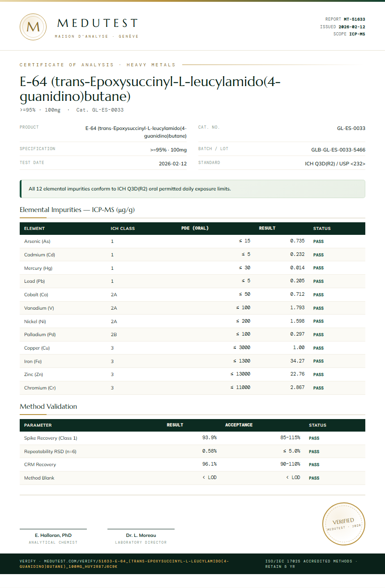
Task: Click the E-64 product title heading
Action: 150,89
